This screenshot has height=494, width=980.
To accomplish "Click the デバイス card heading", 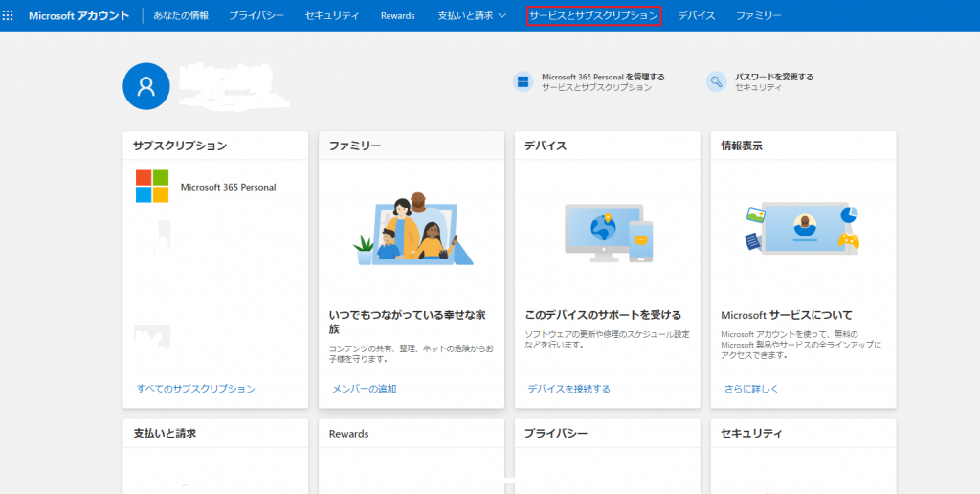I will [546, 146].
